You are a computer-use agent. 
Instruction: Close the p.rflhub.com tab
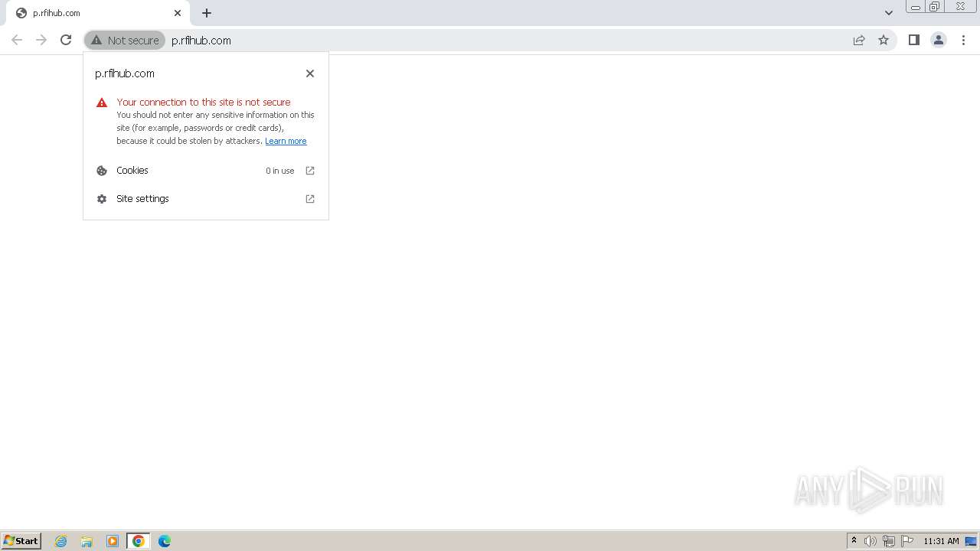(x=178, y=13)
